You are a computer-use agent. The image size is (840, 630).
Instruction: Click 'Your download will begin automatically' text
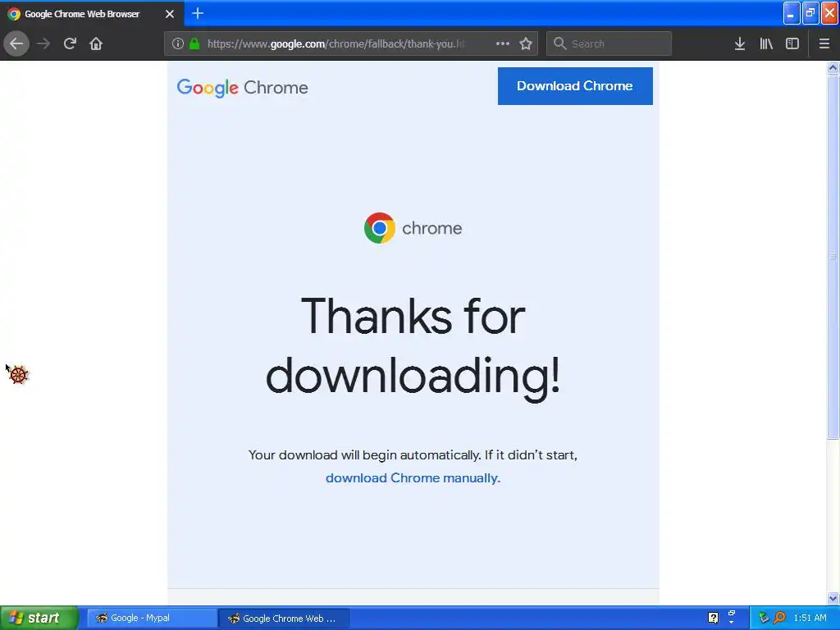(x=364, y=455)
